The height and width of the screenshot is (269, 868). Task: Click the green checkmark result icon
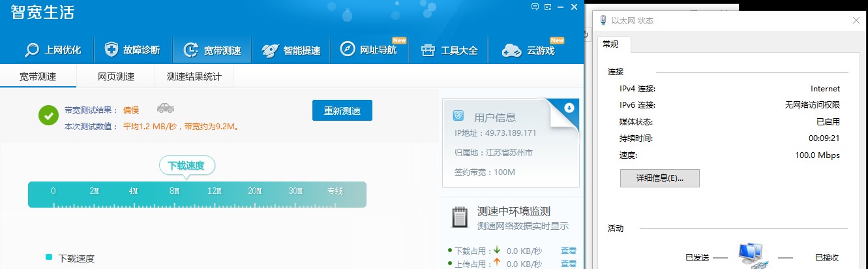(48, 116)
